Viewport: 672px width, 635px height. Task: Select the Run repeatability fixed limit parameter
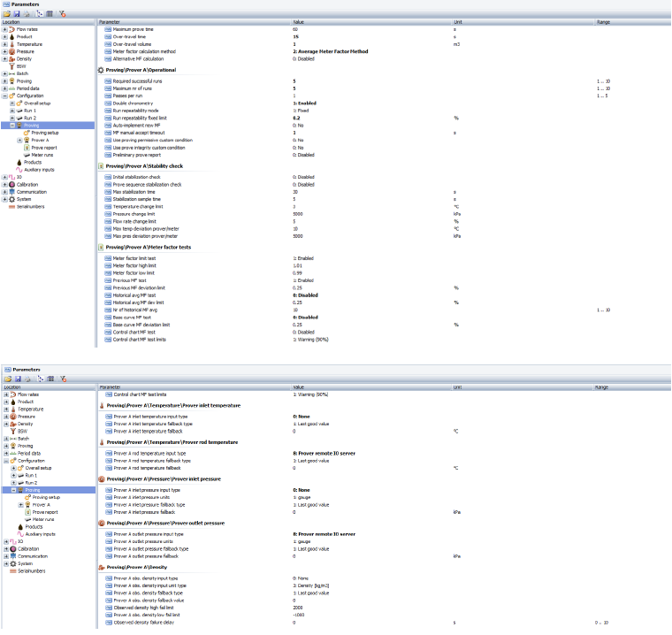point(140,118)
